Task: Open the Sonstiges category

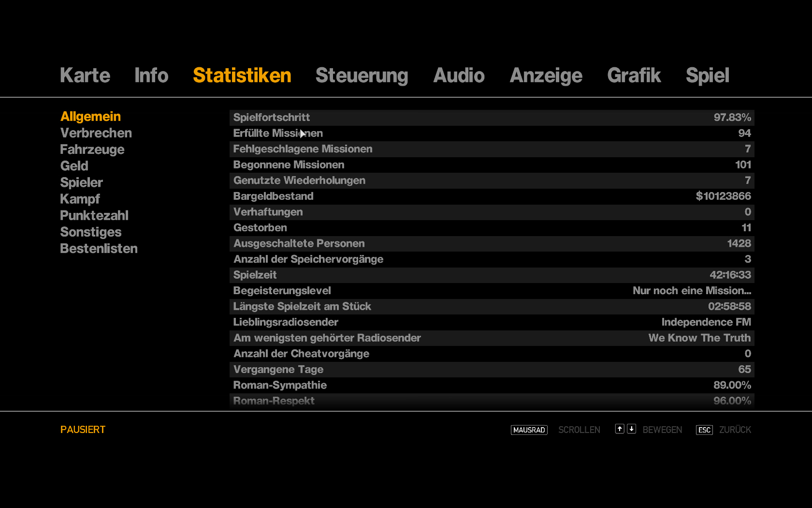Action: click(91, 232)
